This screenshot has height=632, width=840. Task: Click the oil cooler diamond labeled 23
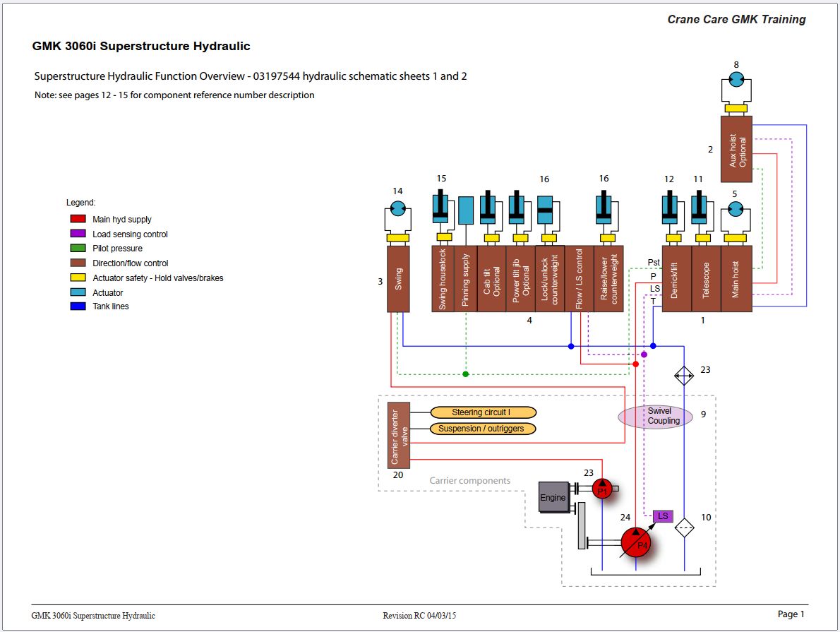point(684,376)
